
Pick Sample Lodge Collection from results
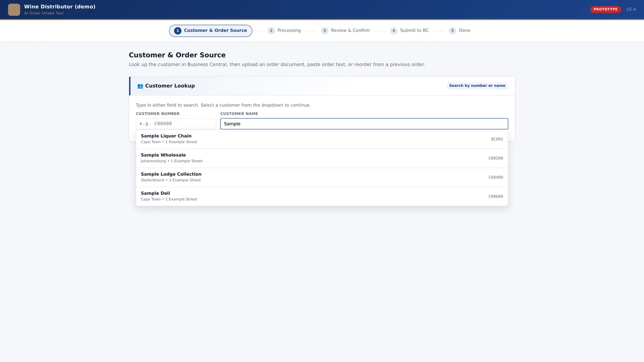pyautogui.click(x=322, y=177)
